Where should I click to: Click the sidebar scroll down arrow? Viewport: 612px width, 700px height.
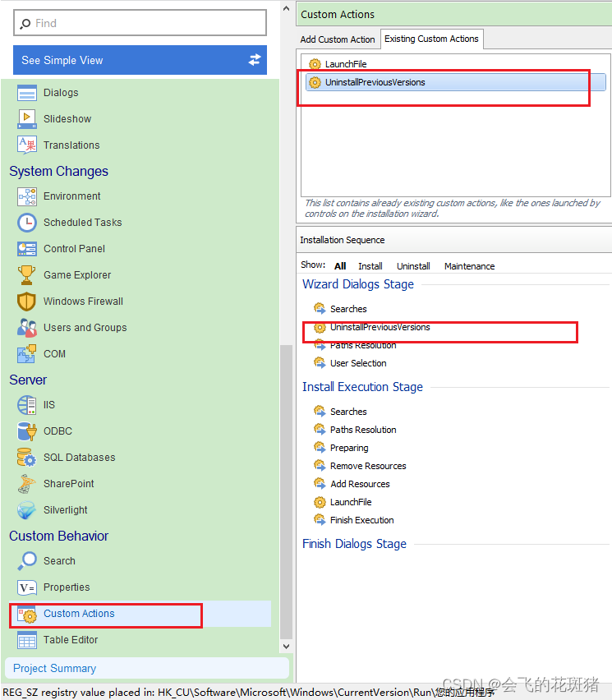coord(286,646)
